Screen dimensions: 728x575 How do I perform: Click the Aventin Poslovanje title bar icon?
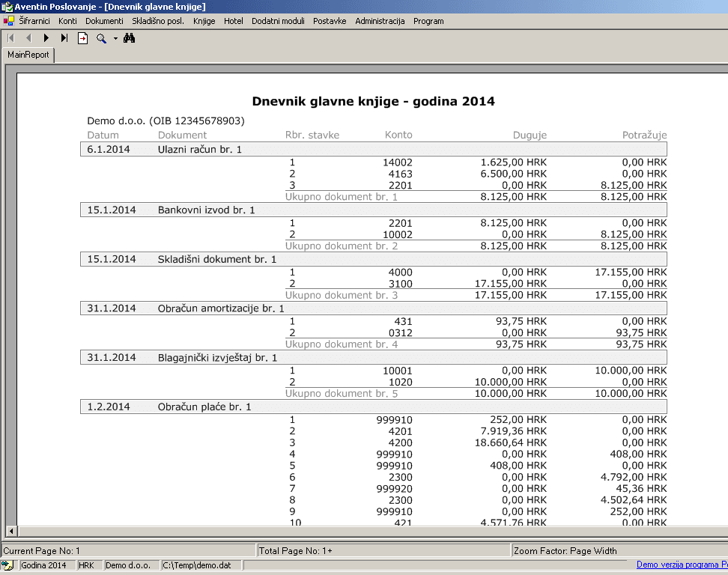click(x=7, y=6)
